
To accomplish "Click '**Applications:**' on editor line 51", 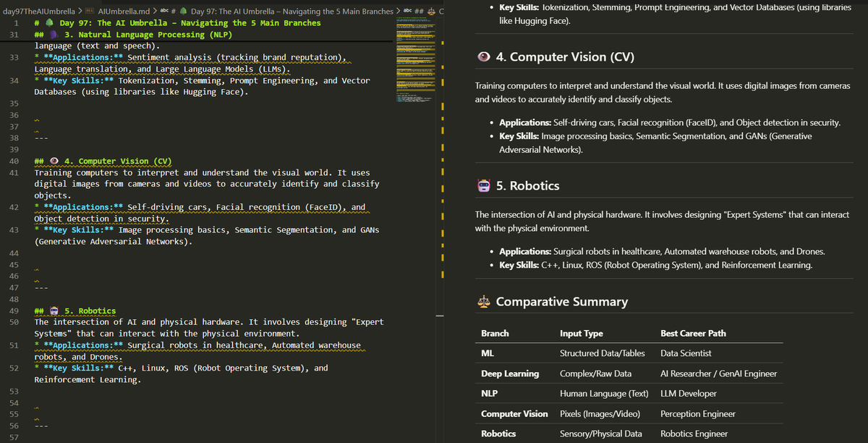I will [83, 345].
